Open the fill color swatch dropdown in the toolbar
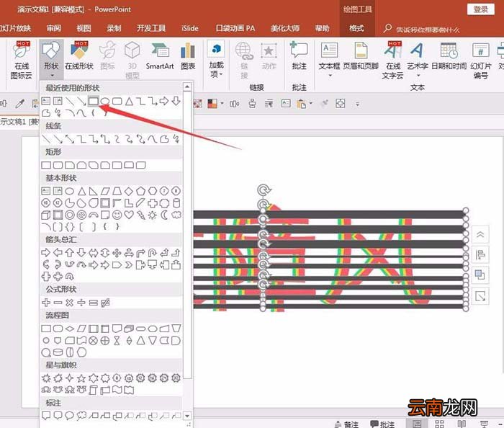The height and width of the screenshot is (428, 504). pyautogui.click(x=222, y=104)
